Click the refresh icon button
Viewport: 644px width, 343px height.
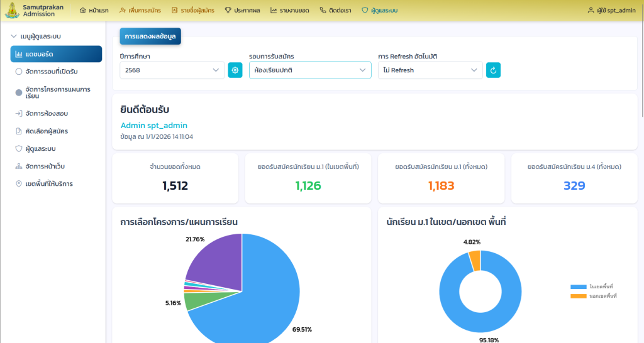click(493, 70)
